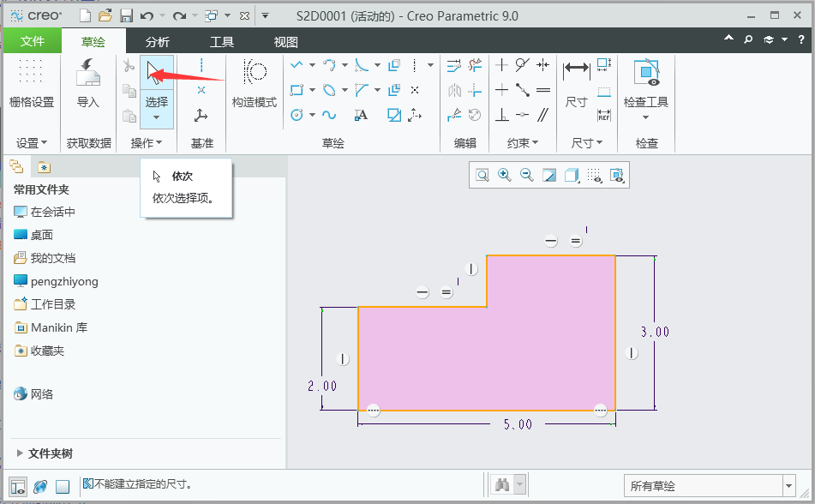Viewport: 815px width, 504px height.
Task: Apply the Tangent constraint
Action: (x=523, y=65)
